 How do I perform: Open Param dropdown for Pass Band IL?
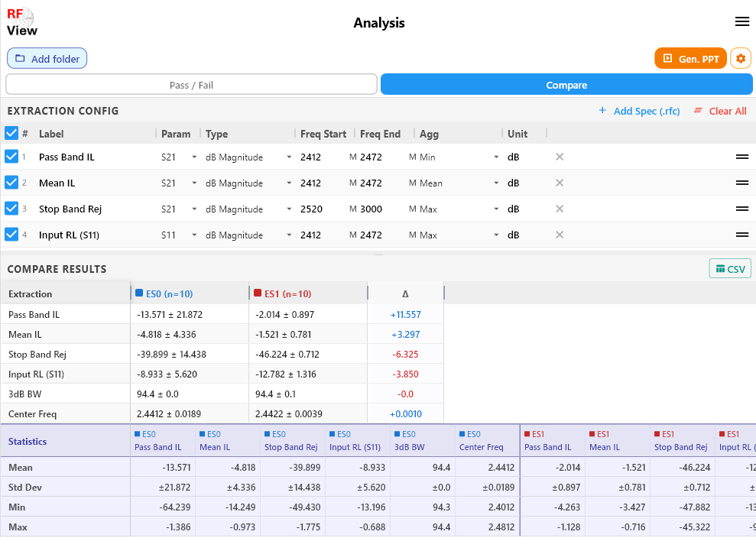(x=179, y=157)
